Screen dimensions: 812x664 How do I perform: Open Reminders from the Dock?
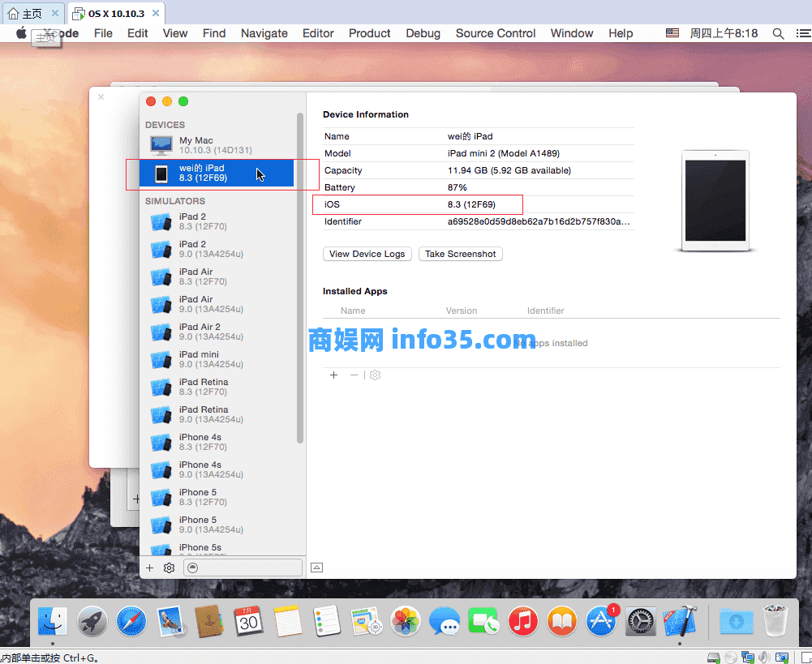point(327,621)
